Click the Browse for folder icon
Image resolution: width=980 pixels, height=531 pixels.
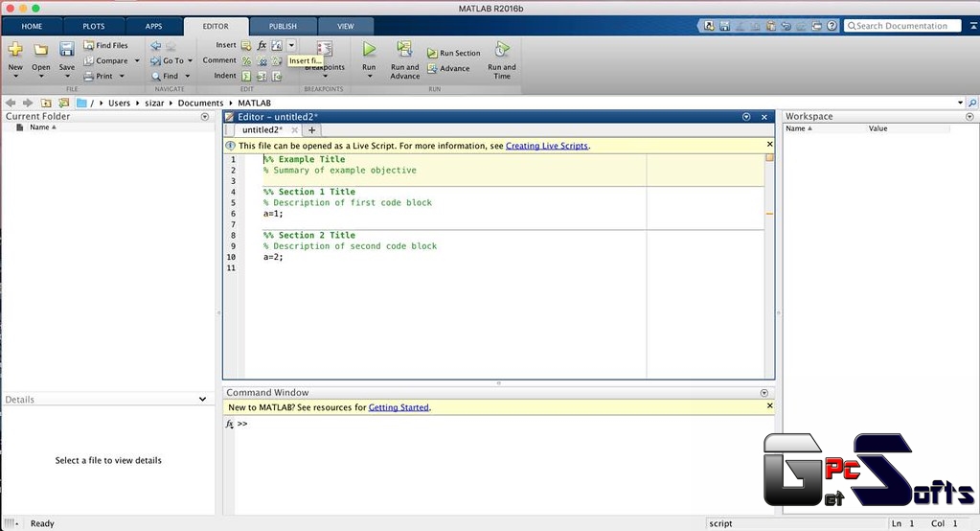[64, 103]
